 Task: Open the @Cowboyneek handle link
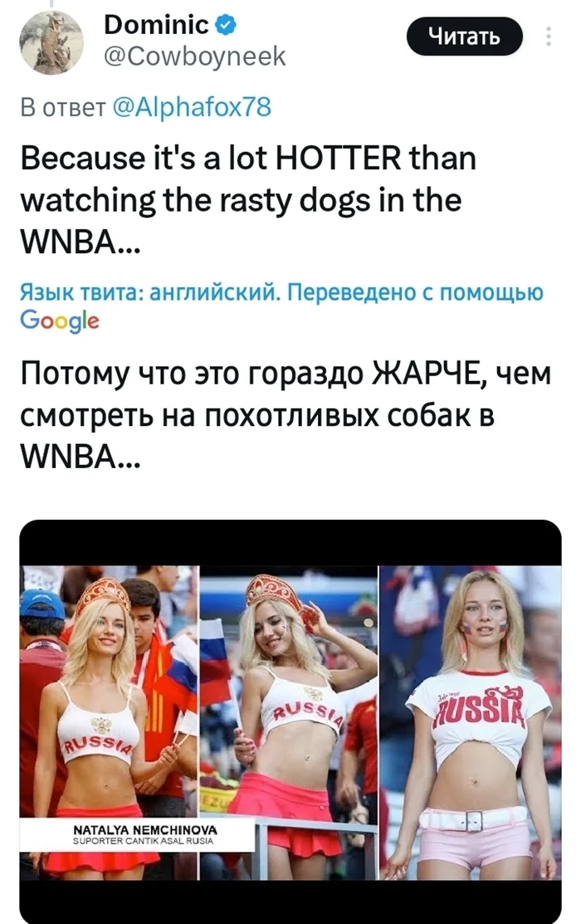[x=194, y=57]
